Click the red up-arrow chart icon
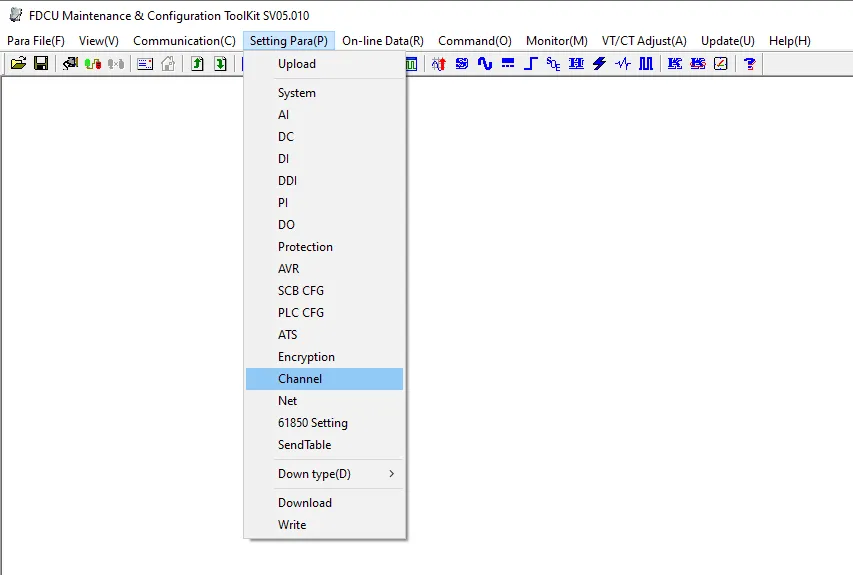The image size is (853, 575). (x=438, y=64)
